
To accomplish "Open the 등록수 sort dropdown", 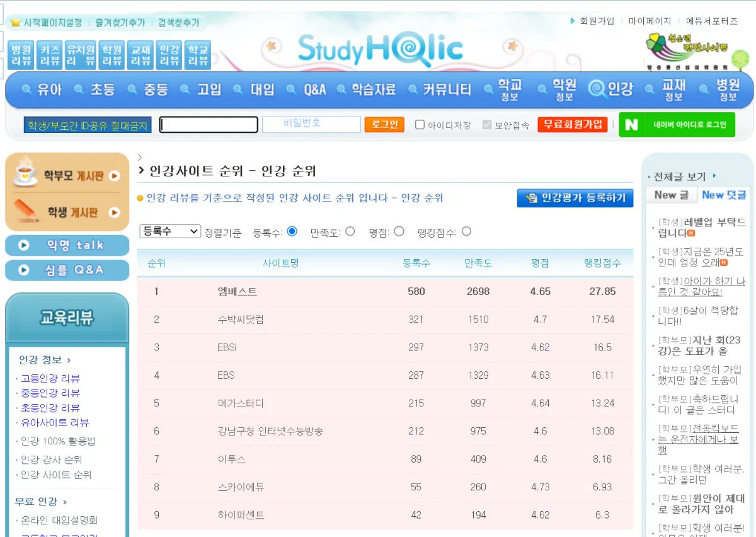I will (x=170, y=231).
